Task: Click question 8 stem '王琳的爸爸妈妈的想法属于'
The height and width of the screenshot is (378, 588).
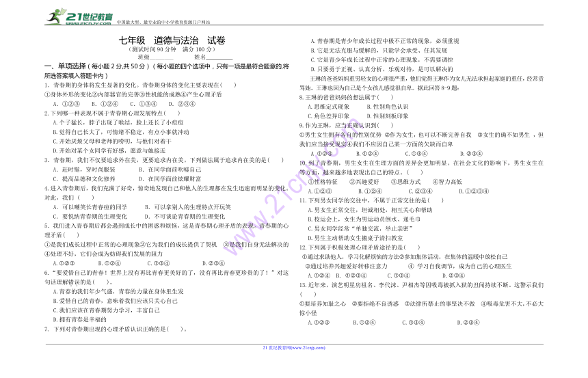Action: (x=346, y=97)
